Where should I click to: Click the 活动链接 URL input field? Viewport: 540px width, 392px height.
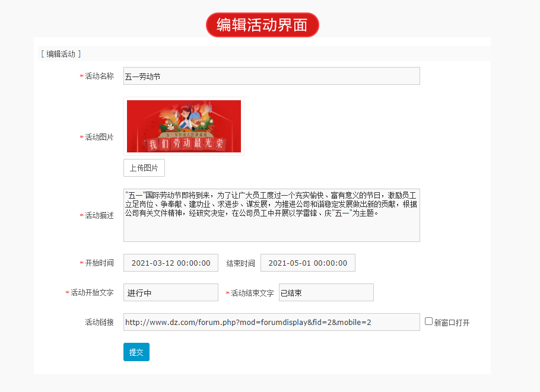coord(271,322)
